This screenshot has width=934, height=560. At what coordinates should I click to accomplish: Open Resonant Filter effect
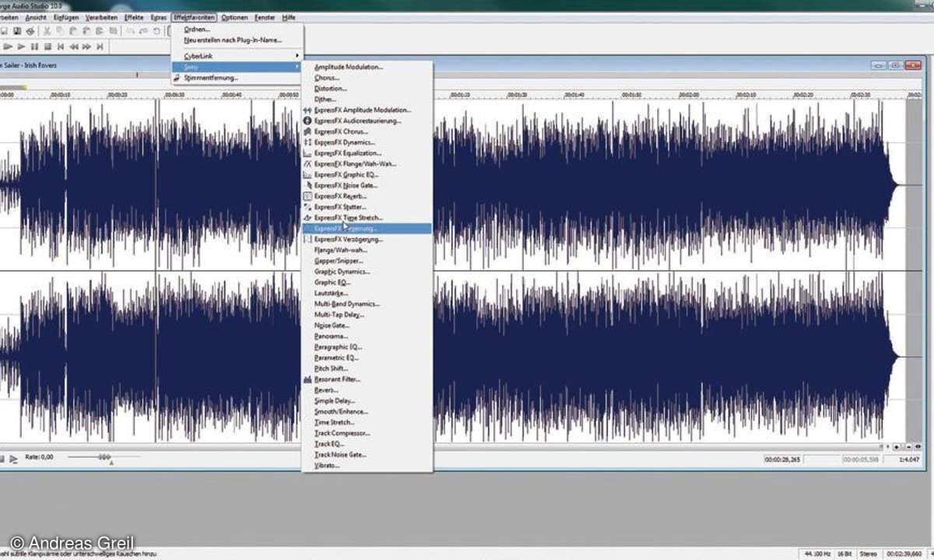click(x=367, y=380)
